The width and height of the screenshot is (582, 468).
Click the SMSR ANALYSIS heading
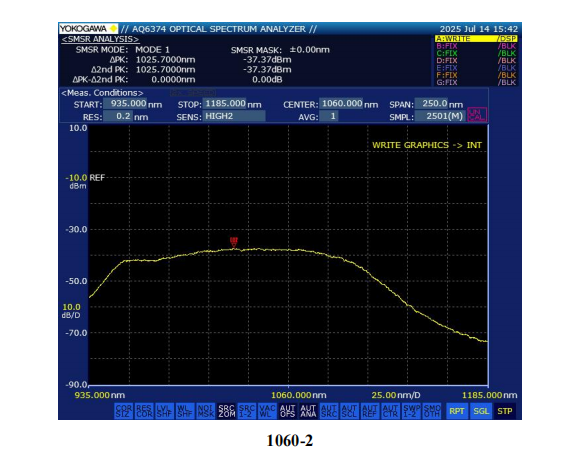pyautogui.click(x=100, y=39)
